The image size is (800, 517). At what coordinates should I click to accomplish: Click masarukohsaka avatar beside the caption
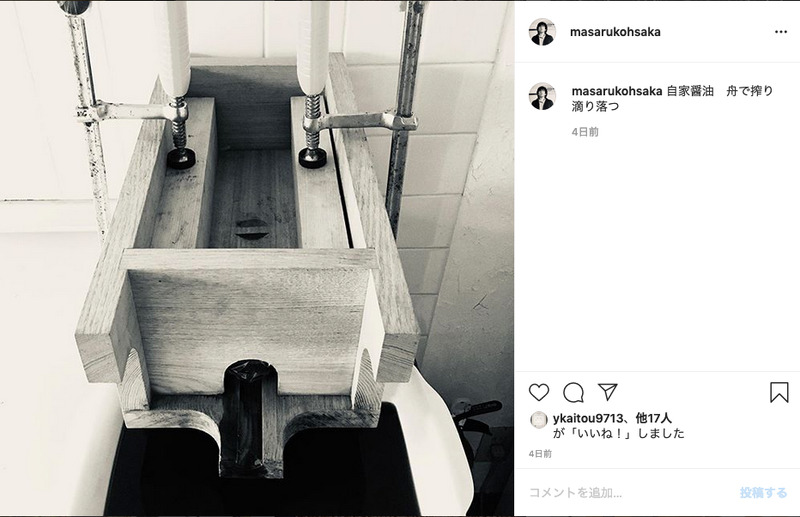[542, 96]
